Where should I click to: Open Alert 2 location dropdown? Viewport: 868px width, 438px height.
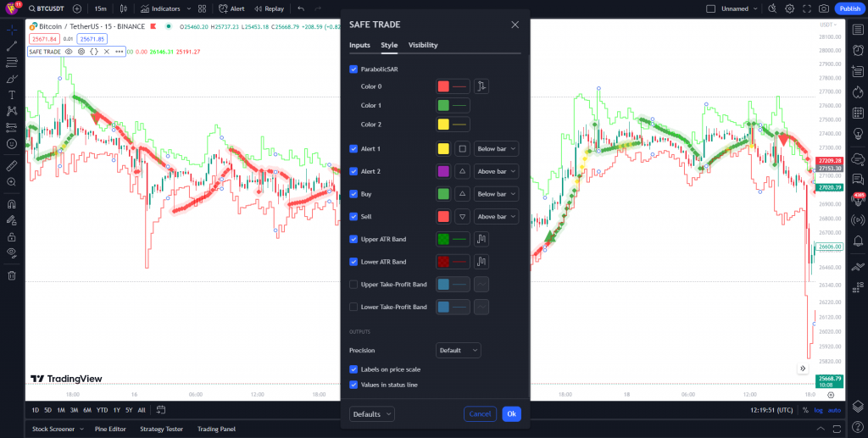click(x=496, y=171)
